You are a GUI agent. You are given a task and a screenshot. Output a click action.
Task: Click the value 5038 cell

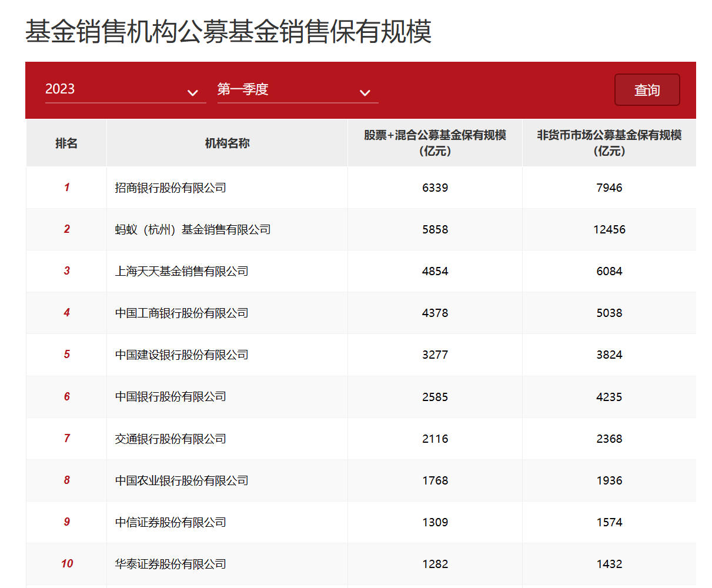pyautogui.click(x=609, y=313)
